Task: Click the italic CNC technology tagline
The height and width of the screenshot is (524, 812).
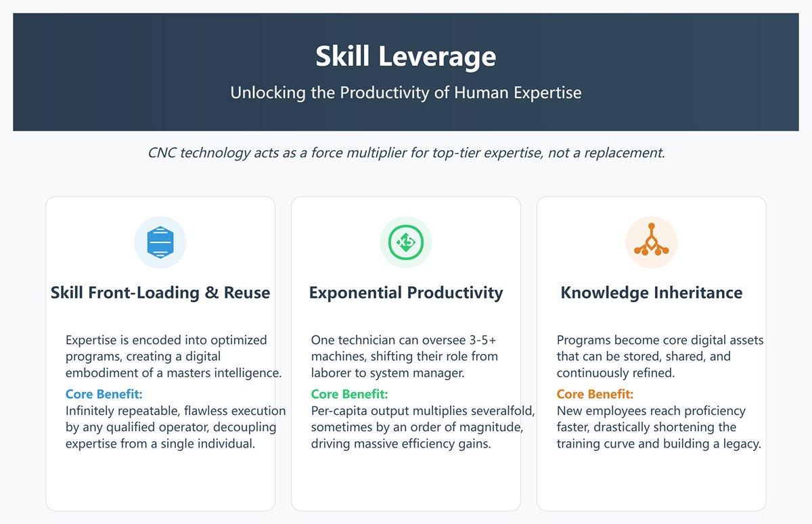Action: coord(406,153)
